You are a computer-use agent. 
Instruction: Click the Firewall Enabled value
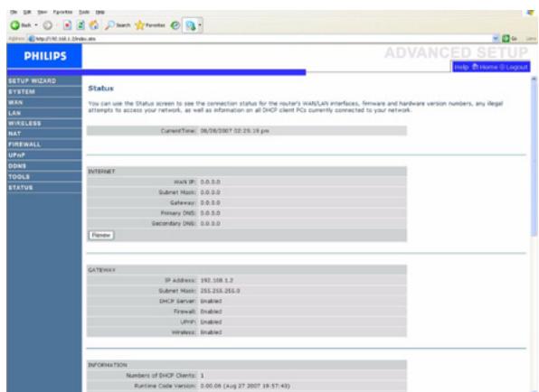coord(211,312)
